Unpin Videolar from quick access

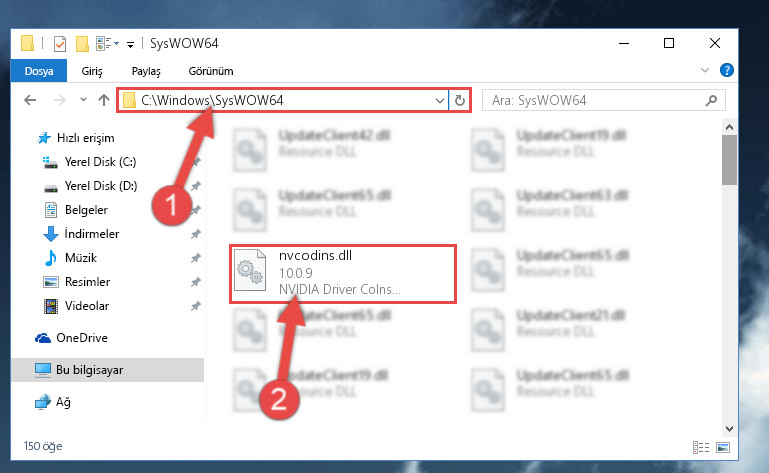(x=196, y=306)
